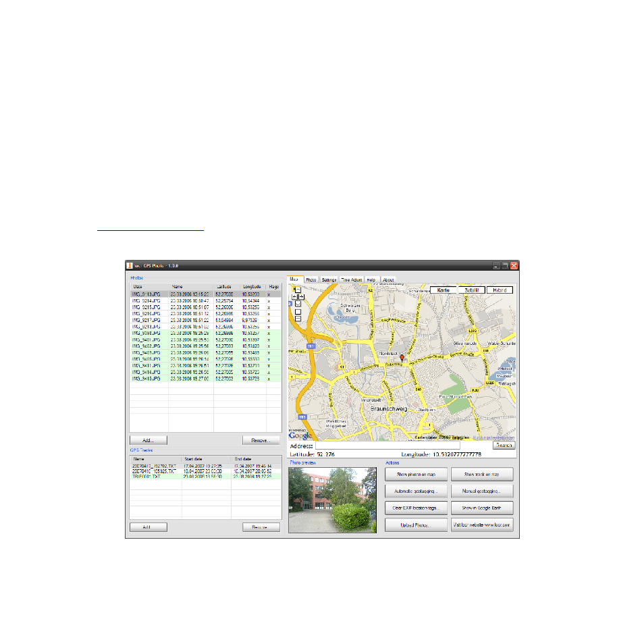Click the pan up map control

[298, 290]
